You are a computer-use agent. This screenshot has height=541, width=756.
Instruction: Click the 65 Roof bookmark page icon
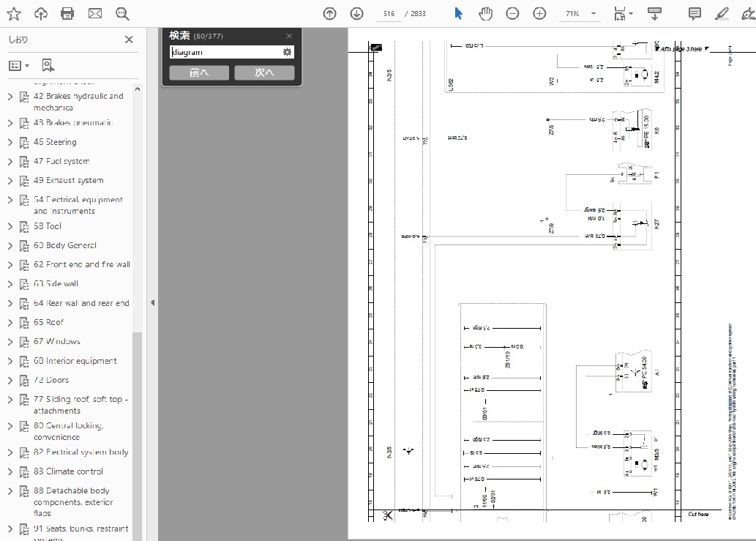[24, 323]
